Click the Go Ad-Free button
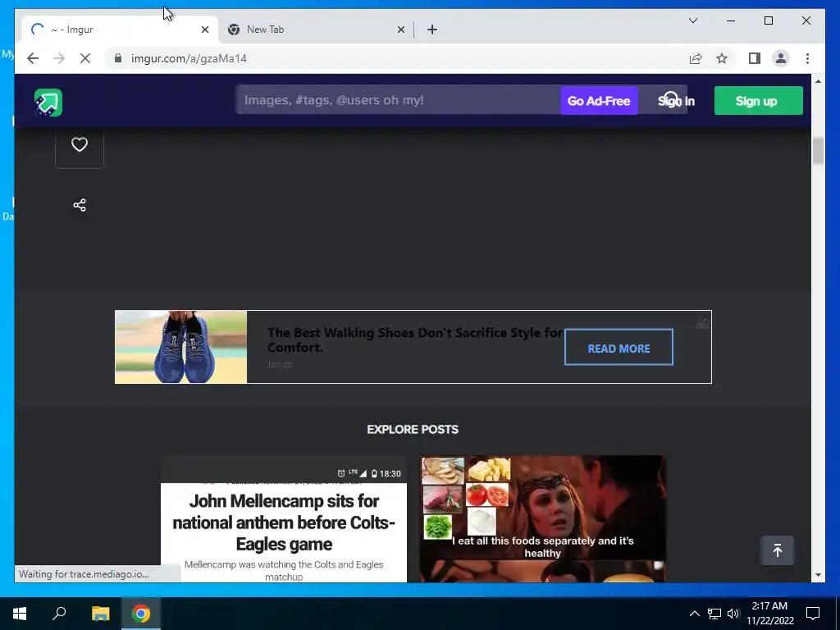This screenshot has height=630, width=840. (x=599, y=101)
